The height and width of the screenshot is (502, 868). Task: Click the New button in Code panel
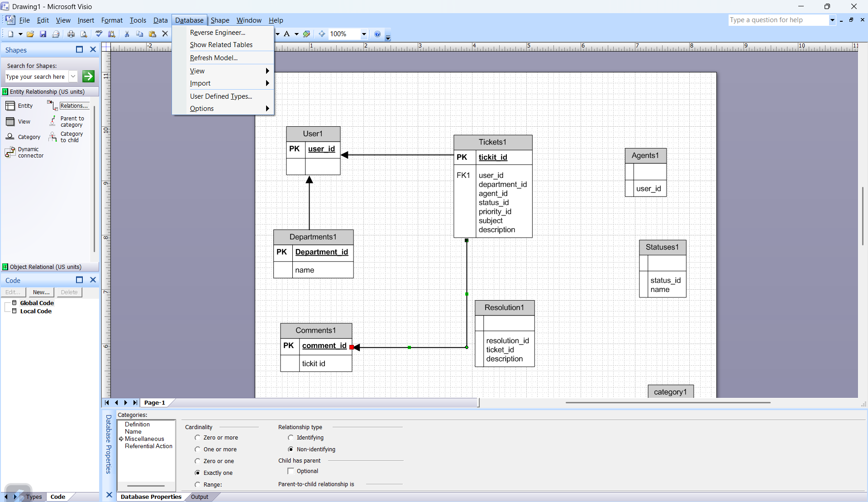point(41,292)
